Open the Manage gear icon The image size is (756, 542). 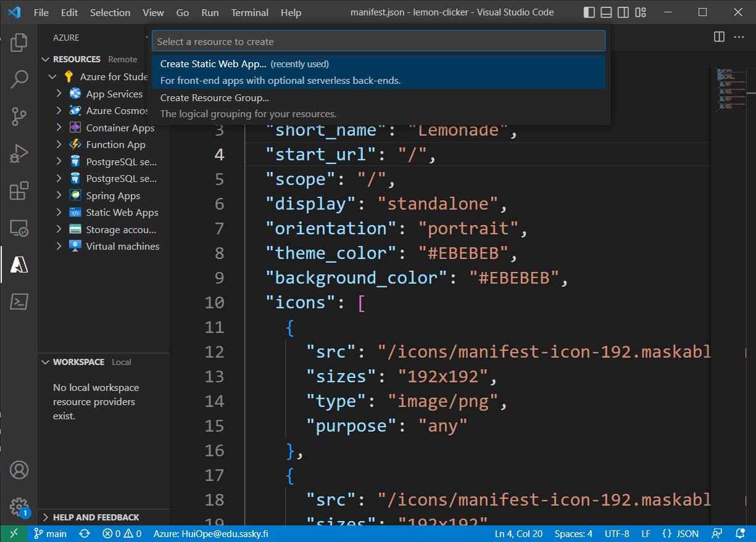(19, 507)
